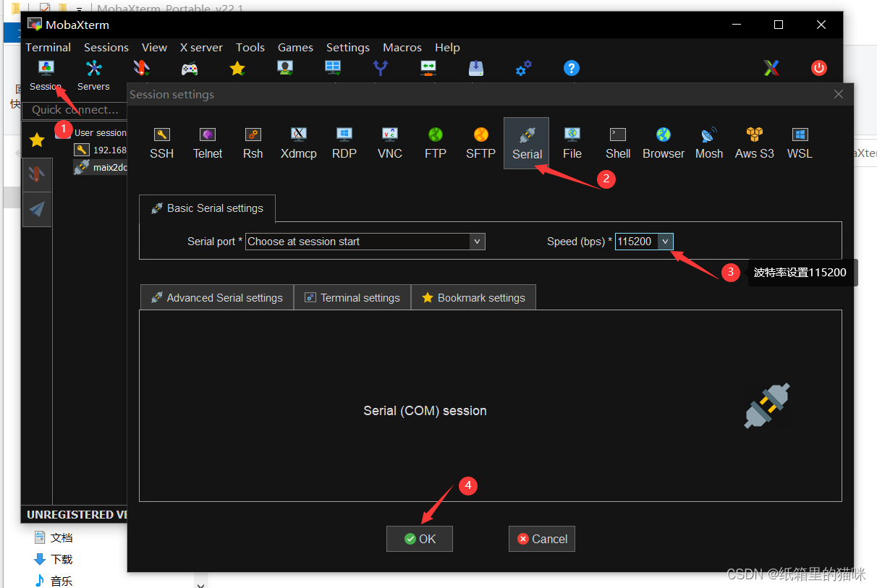Select the RDP session type

[x=344, y=143]
